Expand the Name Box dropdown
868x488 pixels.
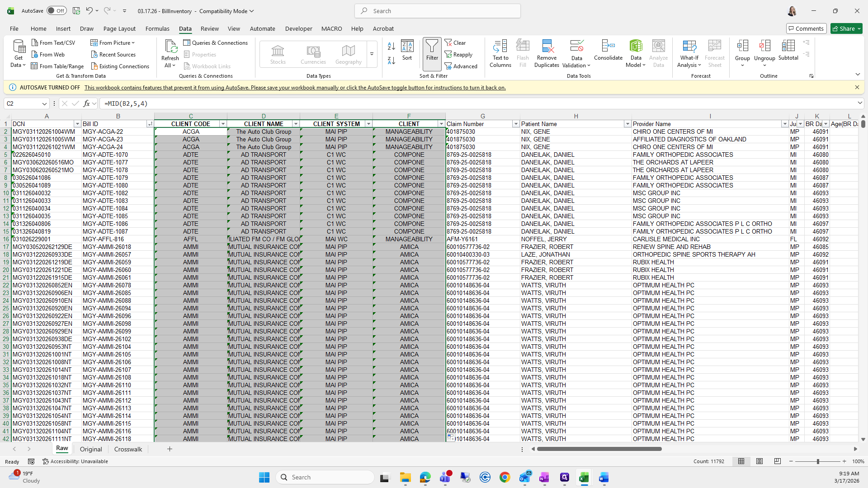point(44,104)
